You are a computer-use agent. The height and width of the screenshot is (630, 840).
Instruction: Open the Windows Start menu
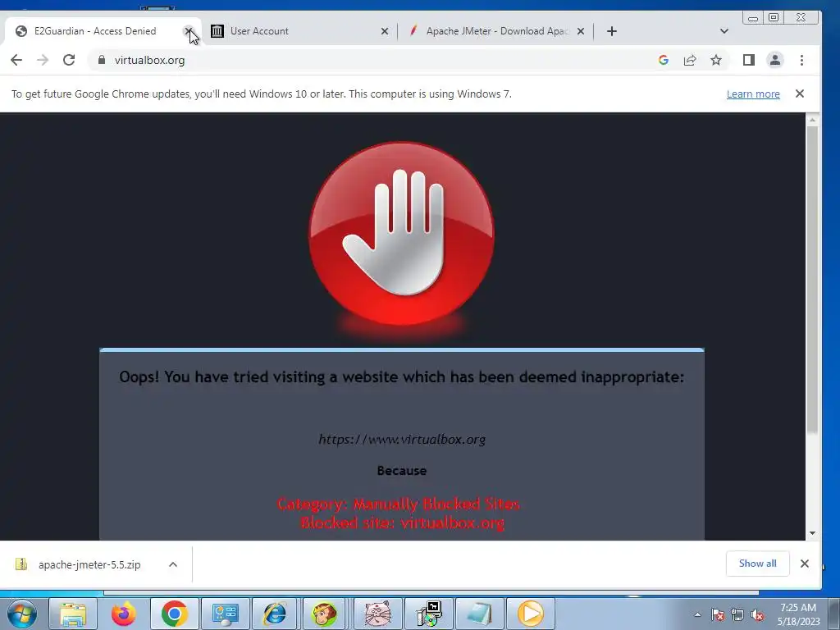coord(21,614)
